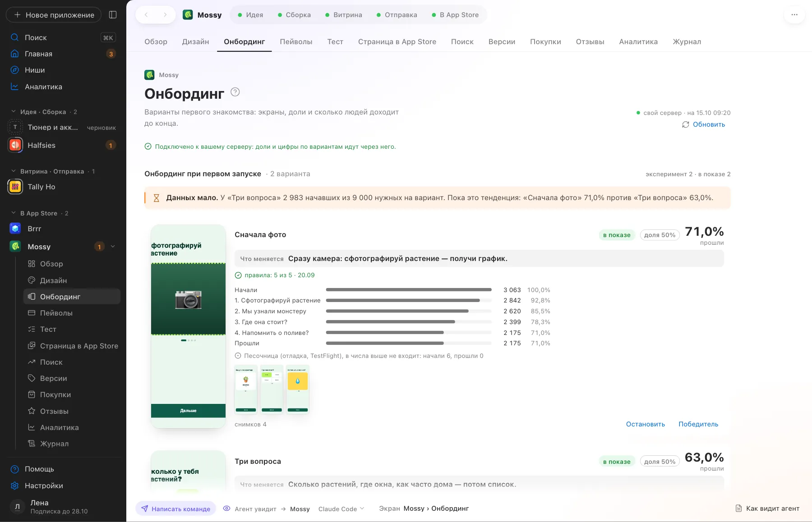This screenshot has width=812, height=522.
Task: Go back with the left arrow
Action: [146, 15]
